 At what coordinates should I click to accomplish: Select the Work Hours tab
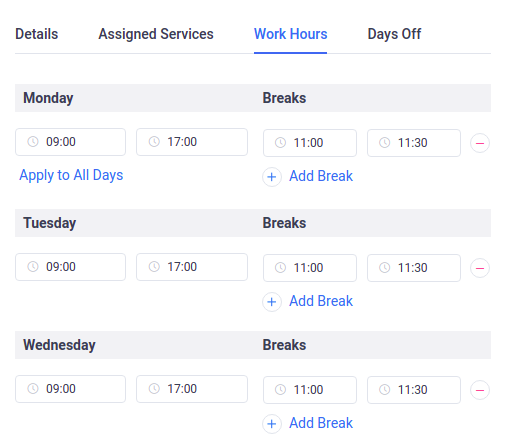[x=290, y=34]
